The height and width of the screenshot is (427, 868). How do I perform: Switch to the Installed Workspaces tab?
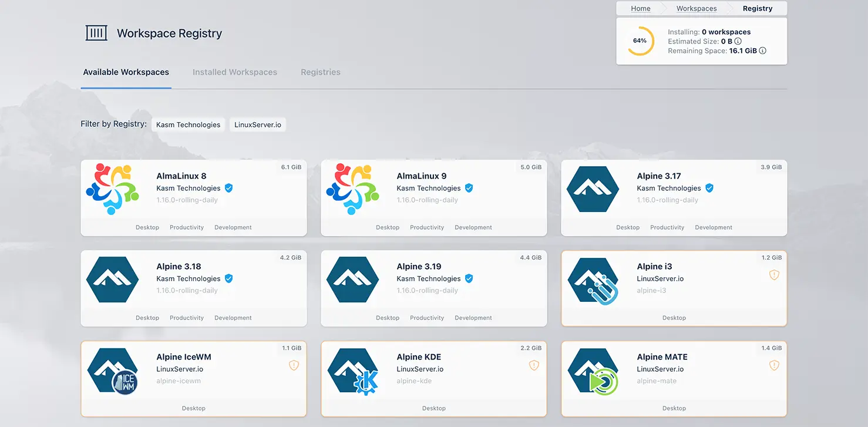pos(235,72)
